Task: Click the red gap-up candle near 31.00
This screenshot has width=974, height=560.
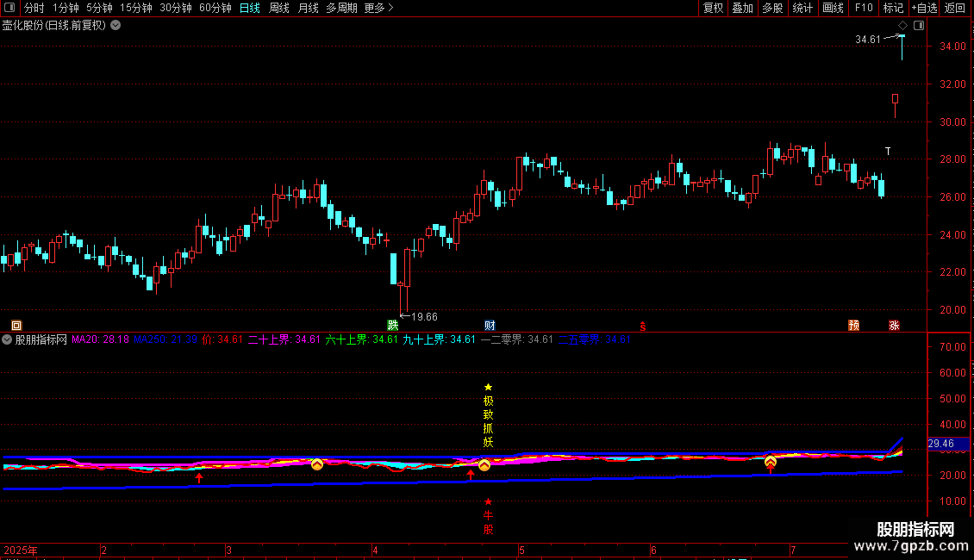Action: (895, 106)
